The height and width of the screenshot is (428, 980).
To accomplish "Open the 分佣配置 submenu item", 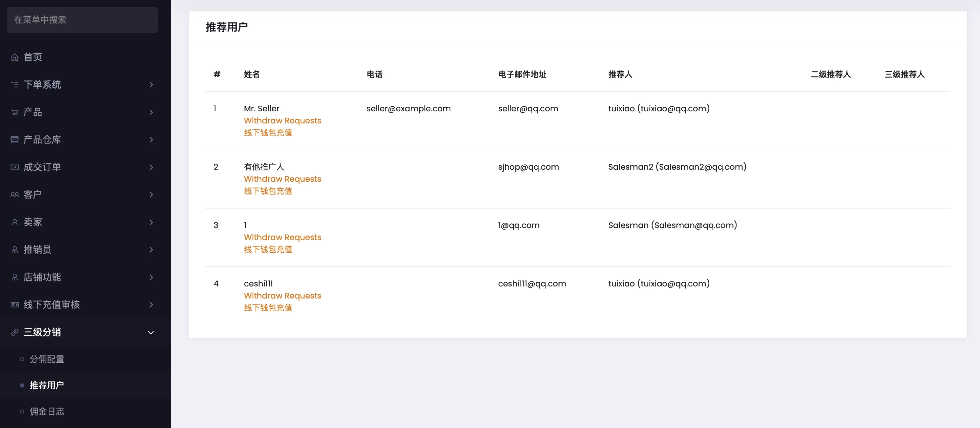I will coord(47,359).
